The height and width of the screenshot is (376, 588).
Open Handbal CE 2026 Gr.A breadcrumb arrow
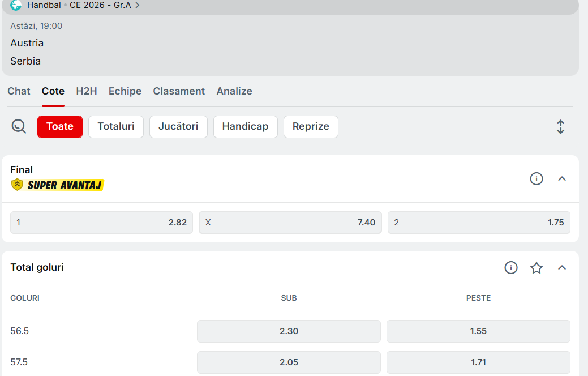click(138, 5)
